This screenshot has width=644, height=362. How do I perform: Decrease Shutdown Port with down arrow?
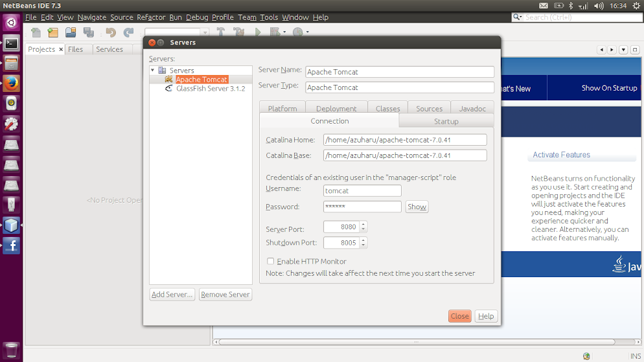pos(363,245)
